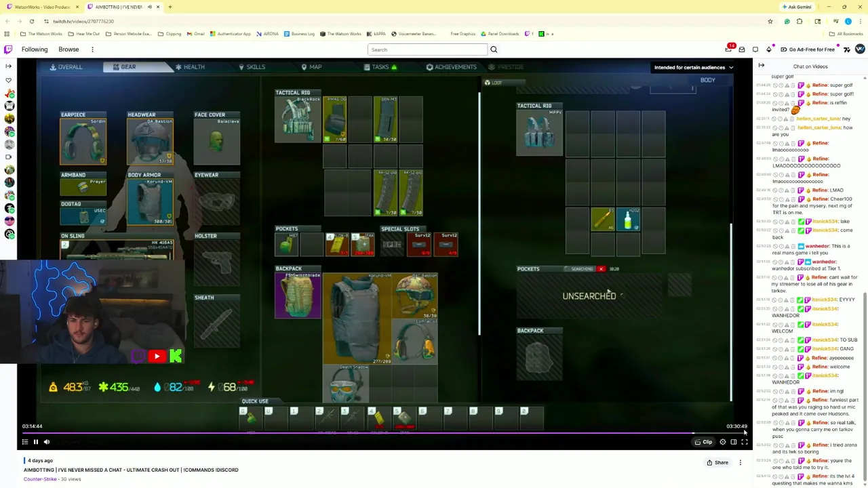Open the Whispers mail icon

click(742, 49)
